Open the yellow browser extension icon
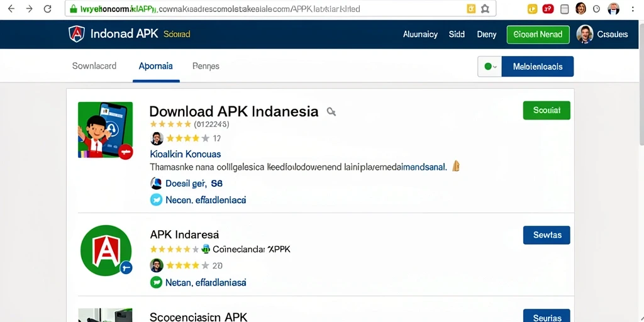The height and width of the screenshot is (322, 644). coord(532,9)
